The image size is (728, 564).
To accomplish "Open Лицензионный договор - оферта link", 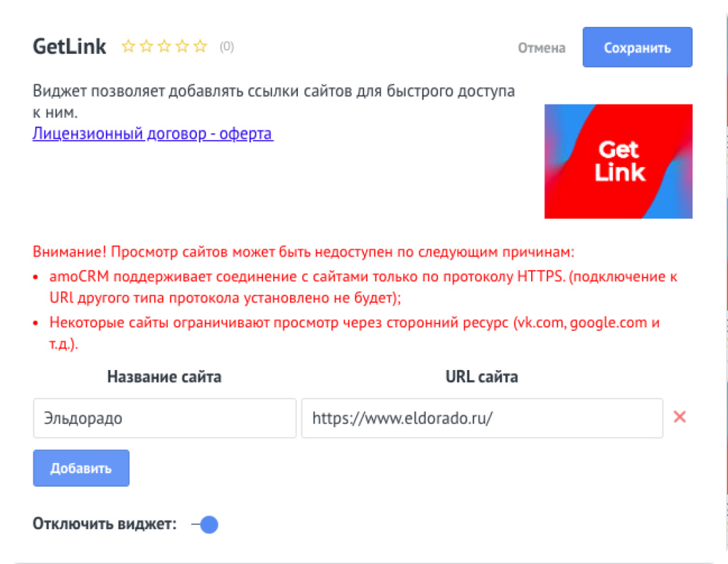I will pos(153,134).
